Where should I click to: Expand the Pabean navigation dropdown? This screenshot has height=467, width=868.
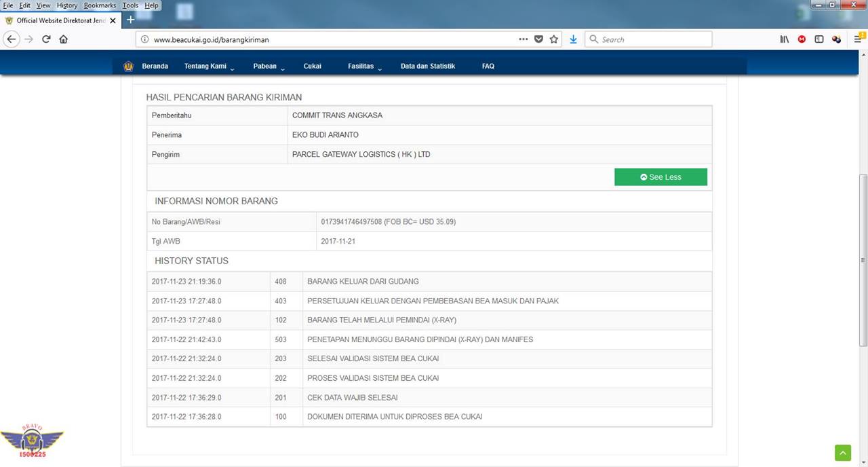pyautogui.click(x=269, y=67)
